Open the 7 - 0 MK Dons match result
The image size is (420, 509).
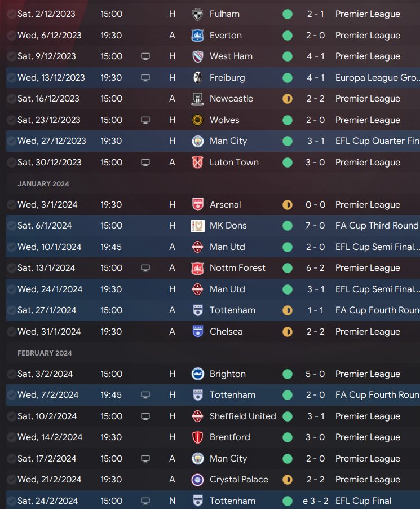(316, 226)
